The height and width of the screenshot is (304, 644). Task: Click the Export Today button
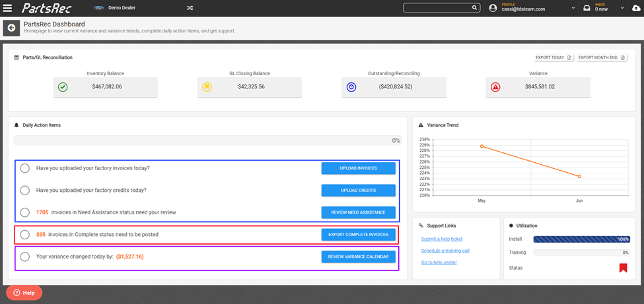(554, 58)
